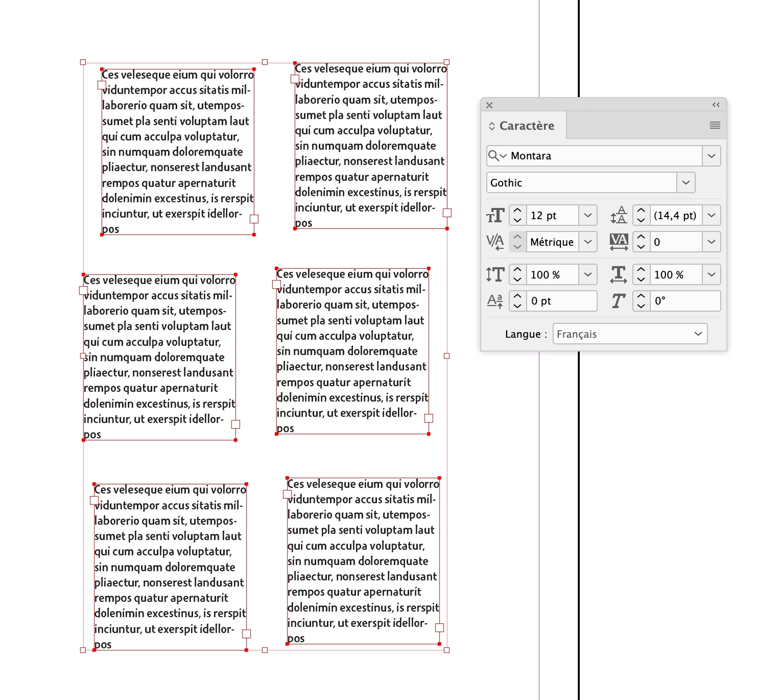757x700 pixels.
Task: Click the kerning stepper arrows
Action: [x=517, y=242]
